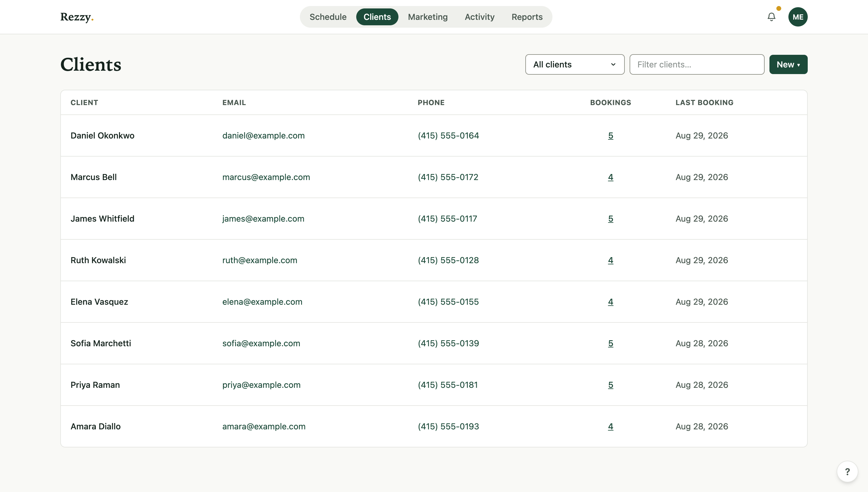Go to the Activity tab

(x=479, y=17)
